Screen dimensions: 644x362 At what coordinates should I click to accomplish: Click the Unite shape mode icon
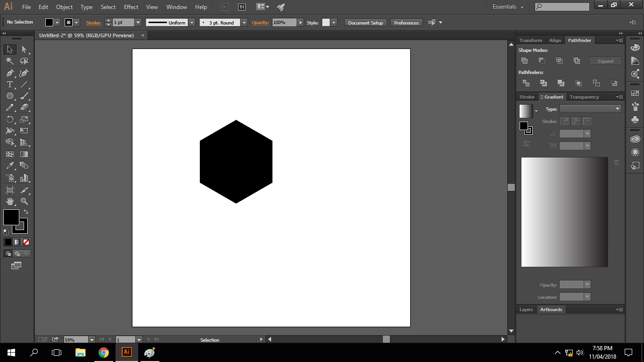(524, 61)
